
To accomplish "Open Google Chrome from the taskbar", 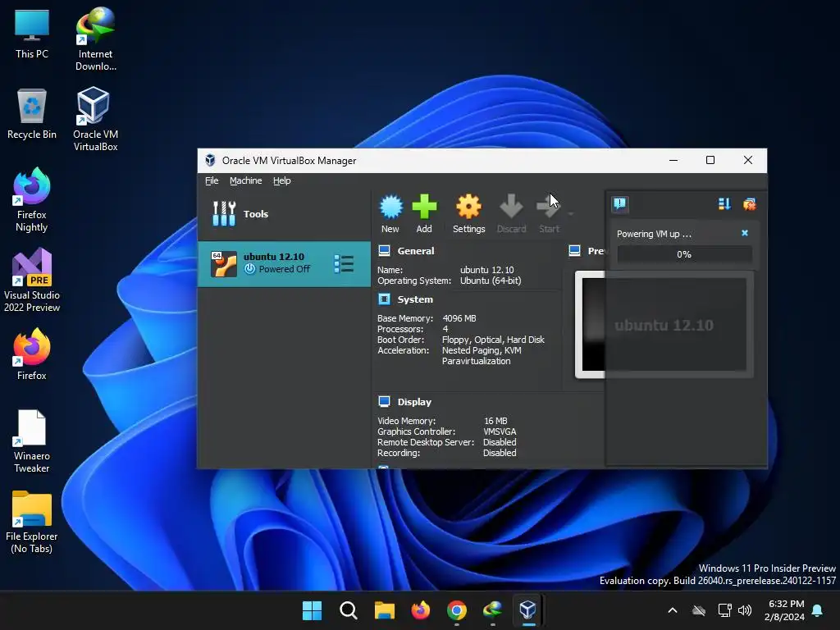I will click(456, 610).
